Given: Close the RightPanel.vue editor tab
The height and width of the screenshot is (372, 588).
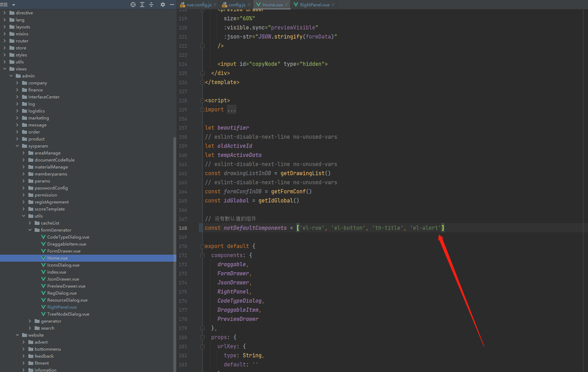Looking at the screenshot, I should click(333, 5).
